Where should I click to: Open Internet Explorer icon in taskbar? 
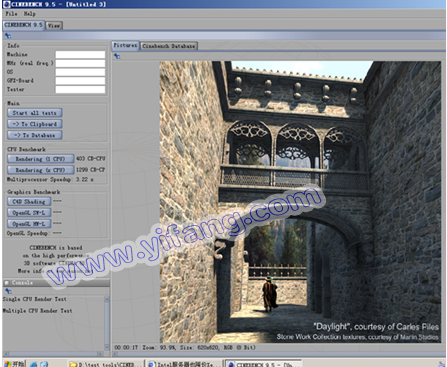(33, 364)
